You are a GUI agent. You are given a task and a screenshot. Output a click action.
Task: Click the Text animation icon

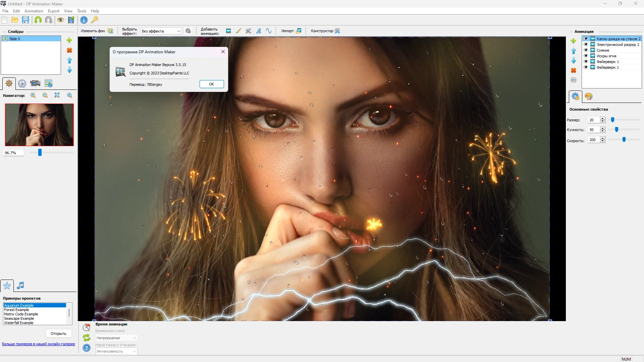click(259, 31)
